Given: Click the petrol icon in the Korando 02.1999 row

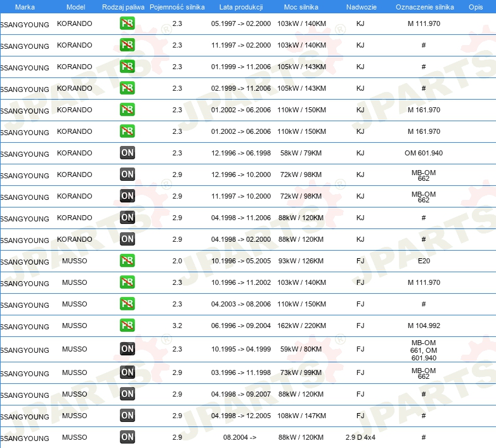Looking at the screenshot, I should click(127, 88).
